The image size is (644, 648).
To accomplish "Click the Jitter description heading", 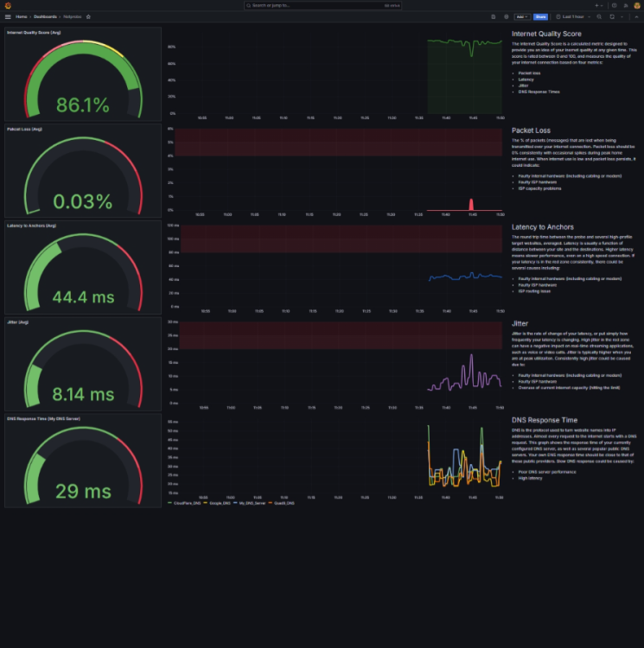I will (x=520, y=324).
